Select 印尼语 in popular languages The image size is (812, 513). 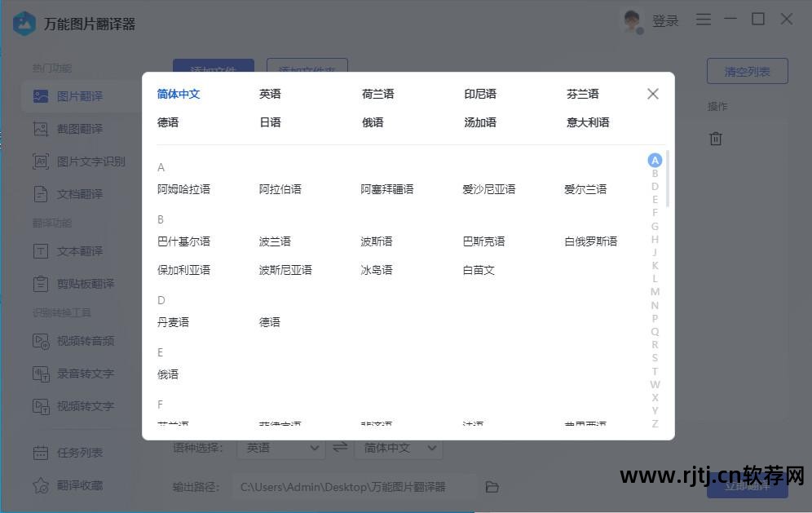480,94
